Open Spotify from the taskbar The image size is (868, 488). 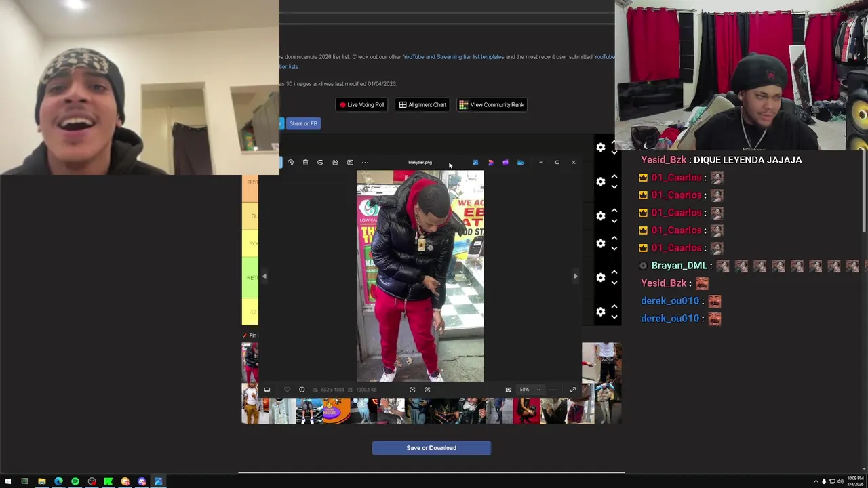pyautogui.click(x=75, y=482)
